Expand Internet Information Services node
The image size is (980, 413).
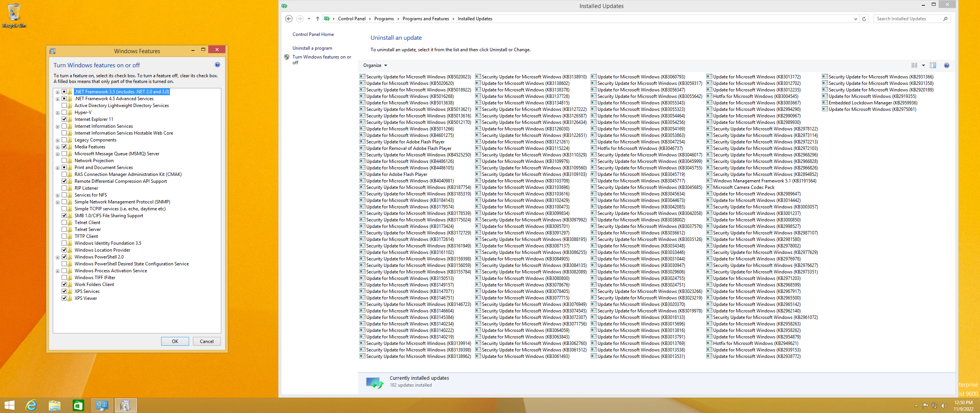pos(57,127)
